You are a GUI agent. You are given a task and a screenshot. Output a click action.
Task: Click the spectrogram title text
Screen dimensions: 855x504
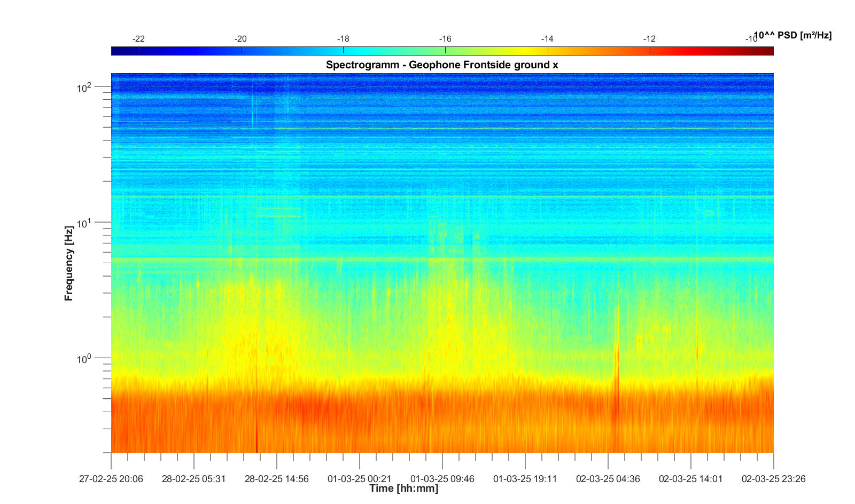(x=442, y=65)
